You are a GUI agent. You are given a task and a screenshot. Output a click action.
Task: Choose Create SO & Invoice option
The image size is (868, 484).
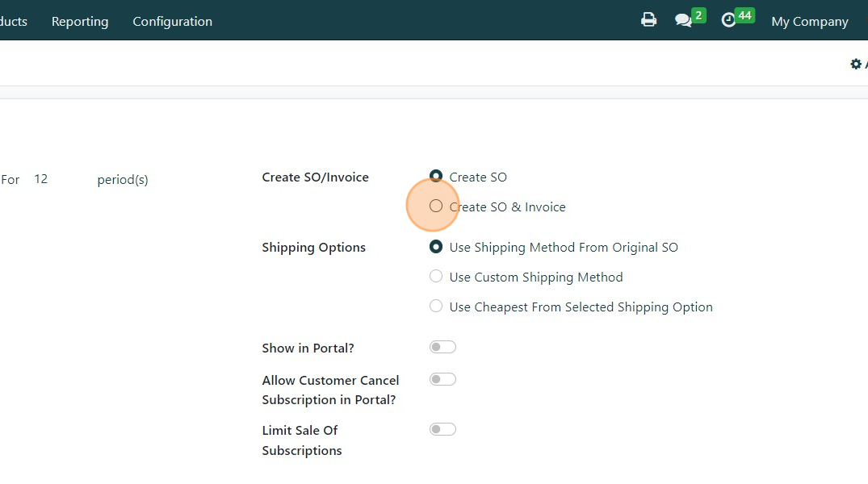coord(436,207)
